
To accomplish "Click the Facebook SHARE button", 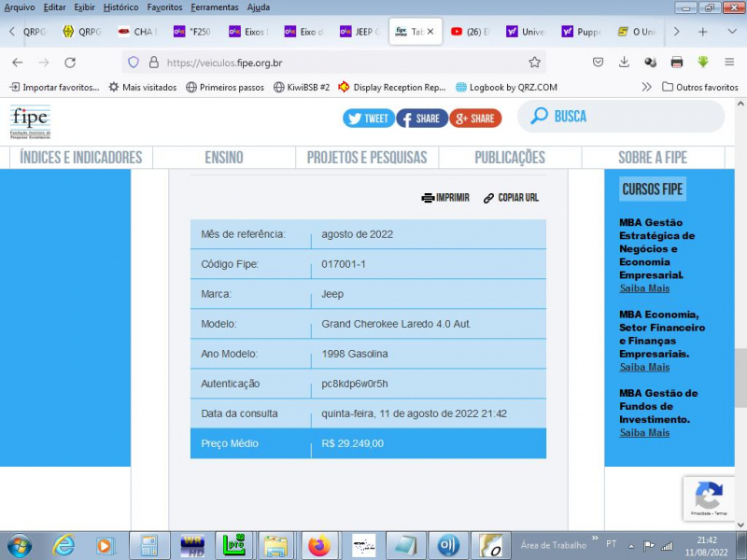I will (422, 119).
